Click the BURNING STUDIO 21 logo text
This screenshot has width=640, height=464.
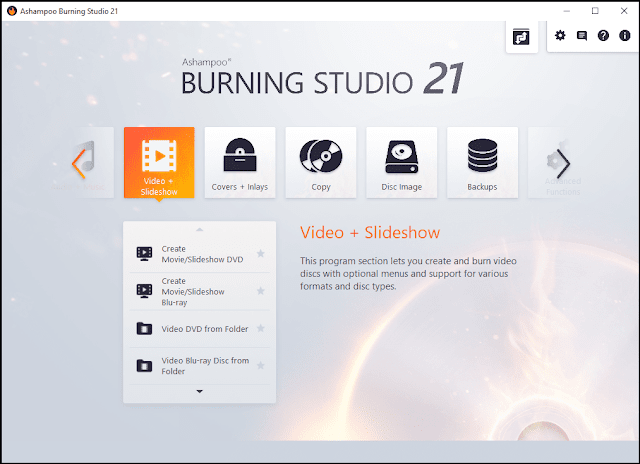pyautogui.click(x=322, y=79)
